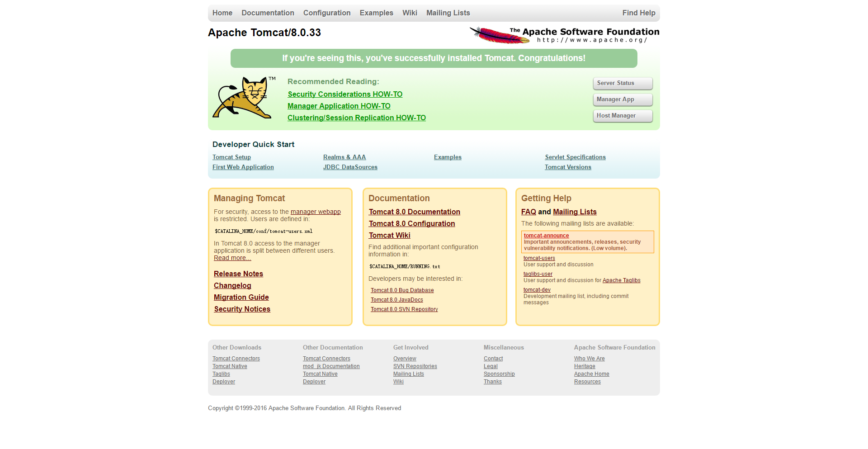The height and width of the screenshot is (449, 868).
Task: Open JDBC DataSources link
Action: click(x=350, y=167)
